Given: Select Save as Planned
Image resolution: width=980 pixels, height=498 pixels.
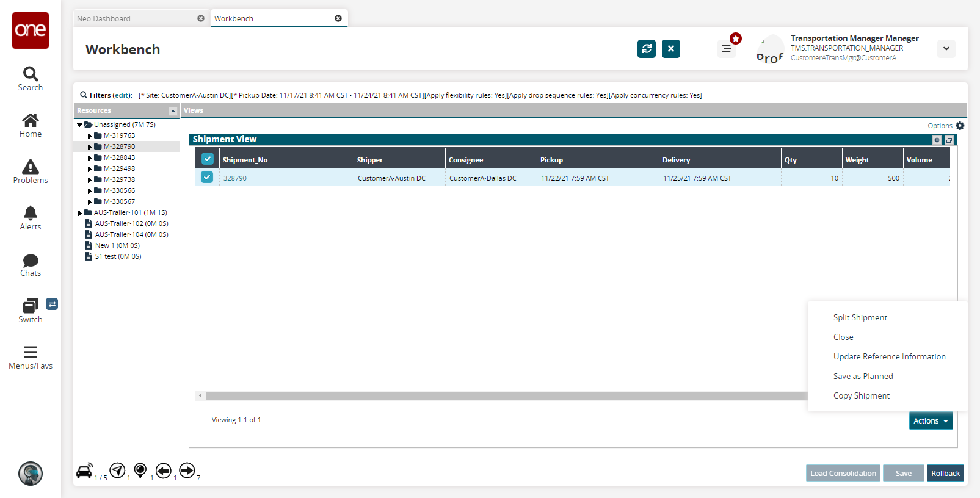Looking at the screenshot, I should (x=863, y=376).
